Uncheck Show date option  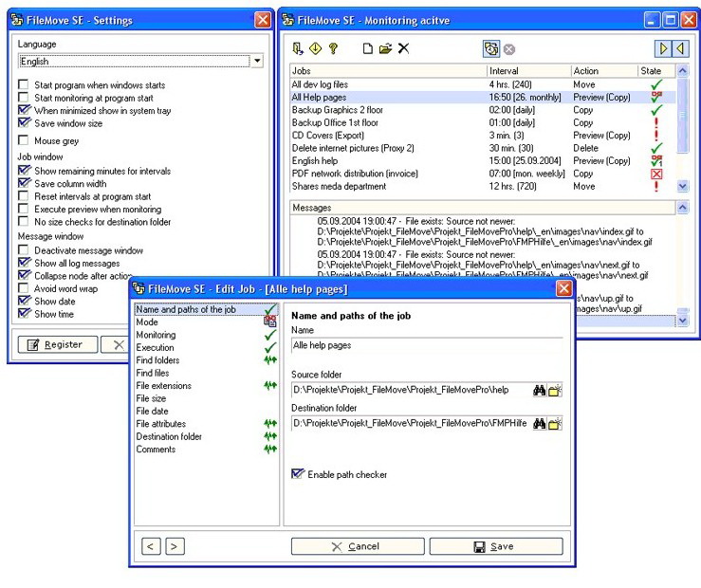(24, 301)
